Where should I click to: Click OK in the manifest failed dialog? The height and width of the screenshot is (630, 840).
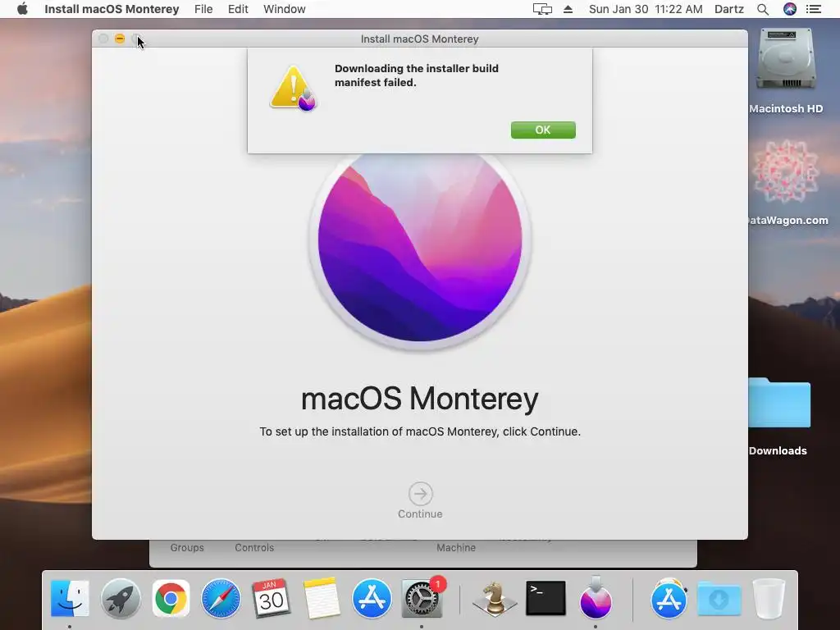(543, 130)
